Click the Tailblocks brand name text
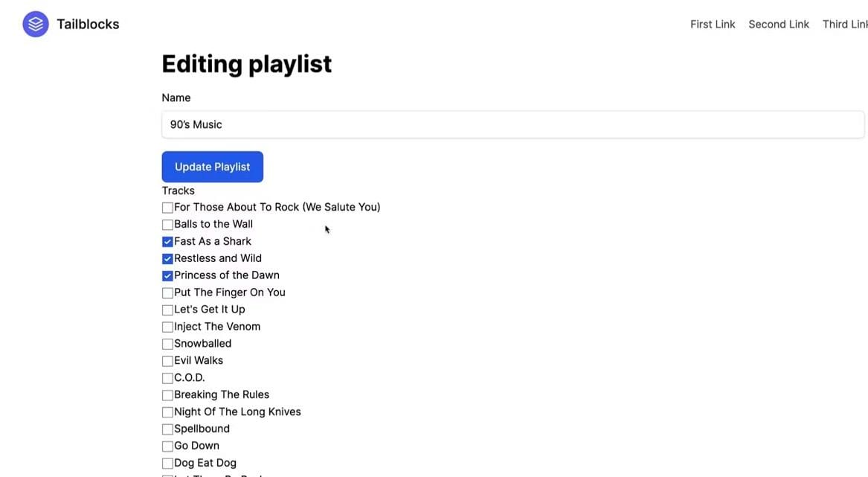The width and height of the screenshot is (868, 477). point(88,25)
